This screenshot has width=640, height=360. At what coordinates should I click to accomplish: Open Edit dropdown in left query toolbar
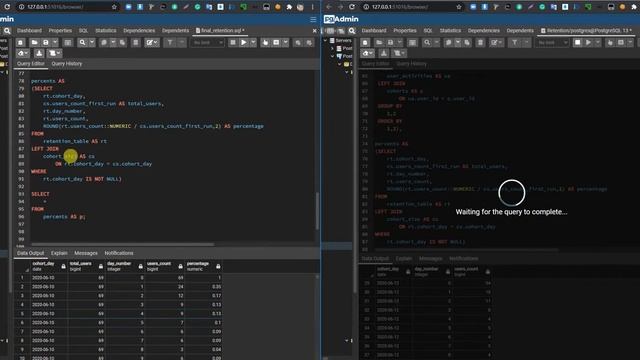[152, 42]
